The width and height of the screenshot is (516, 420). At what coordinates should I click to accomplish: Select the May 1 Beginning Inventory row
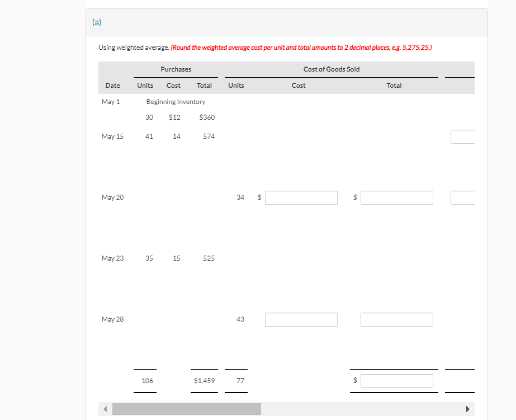[x=176, y=102]
